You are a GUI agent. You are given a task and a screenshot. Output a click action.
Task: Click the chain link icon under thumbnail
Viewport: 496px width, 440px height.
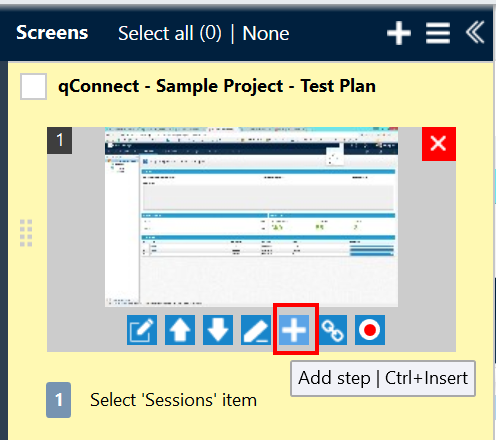(x=332, y=330)
